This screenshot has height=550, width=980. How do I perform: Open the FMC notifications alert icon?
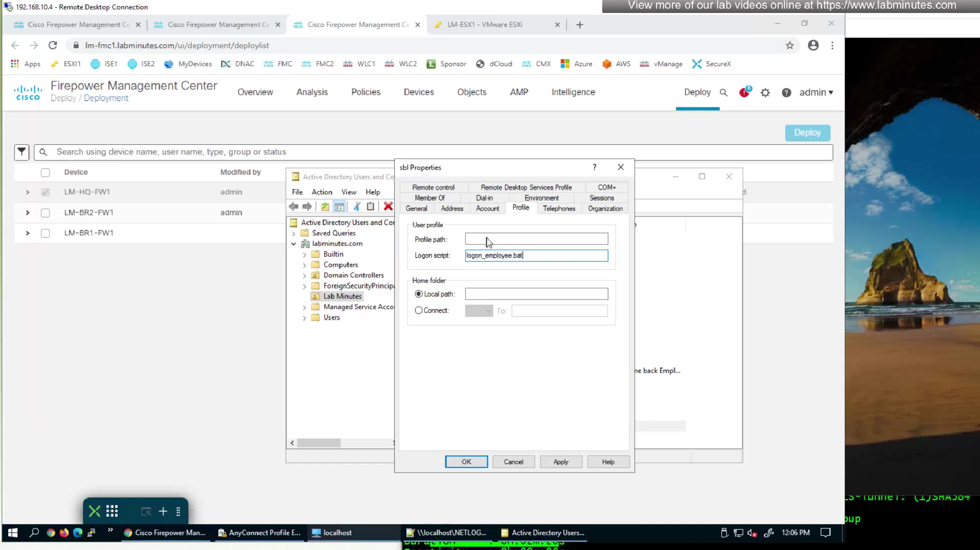coord(744,92)
